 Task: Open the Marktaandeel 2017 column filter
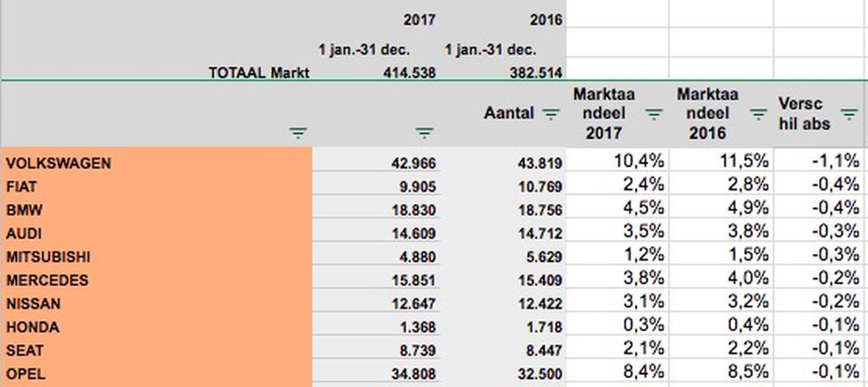(655, 114)
